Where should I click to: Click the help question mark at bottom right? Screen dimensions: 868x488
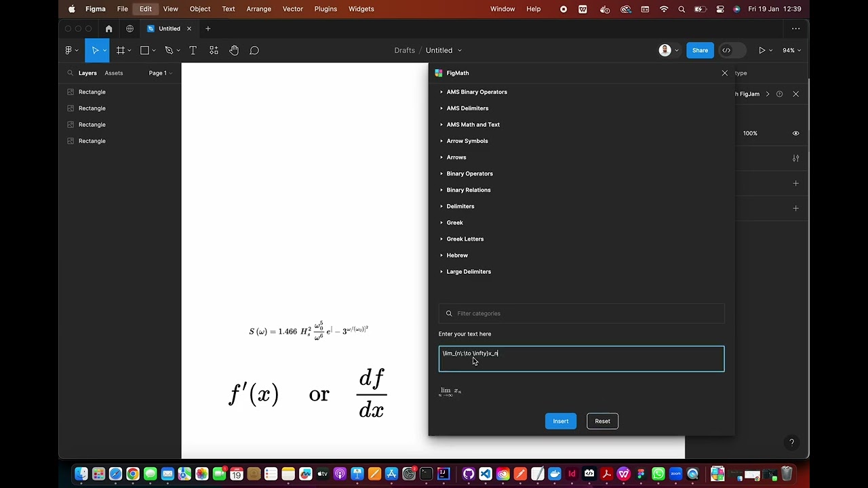(791, 443)
